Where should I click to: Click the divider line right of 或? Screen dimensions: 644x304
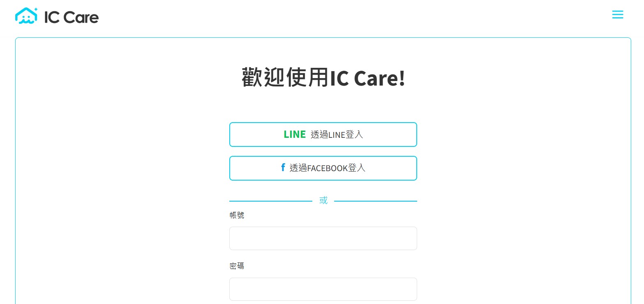pos(376,201)
